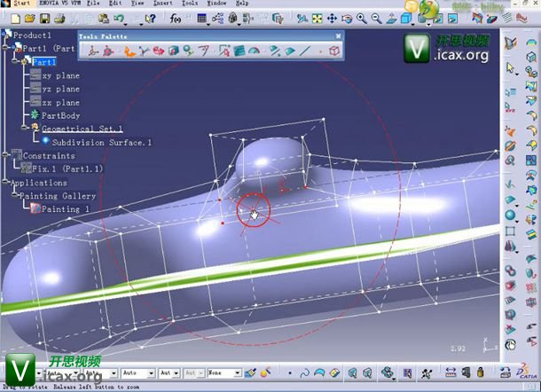Collapse the Applications branch in tree
The image size is (541, 392).
click(5, 183)
